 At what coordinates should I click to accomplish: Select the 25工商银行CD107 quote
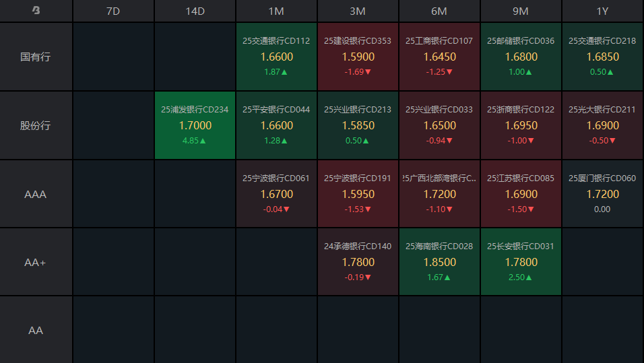439,57
